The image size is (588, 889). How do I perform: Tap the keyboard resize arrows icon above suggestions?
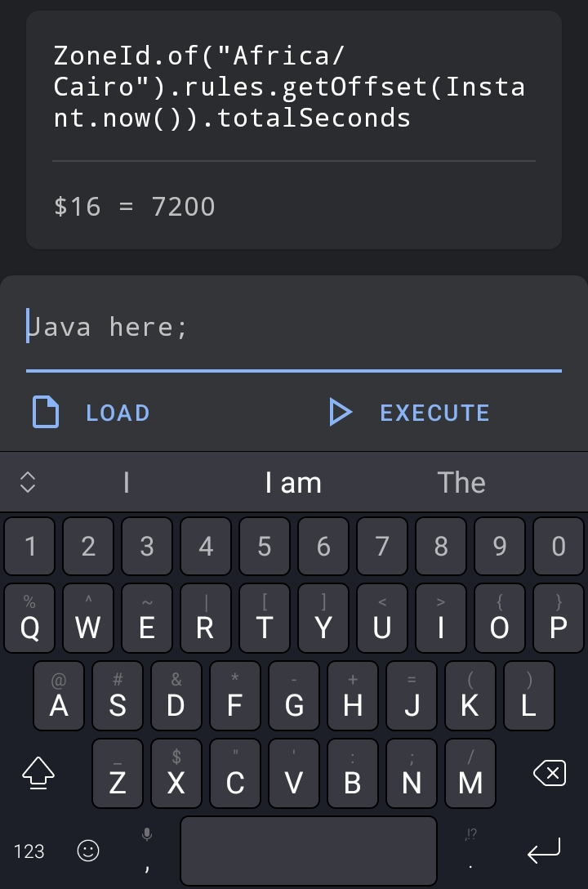pyautogui.click(x=28, y=482)
